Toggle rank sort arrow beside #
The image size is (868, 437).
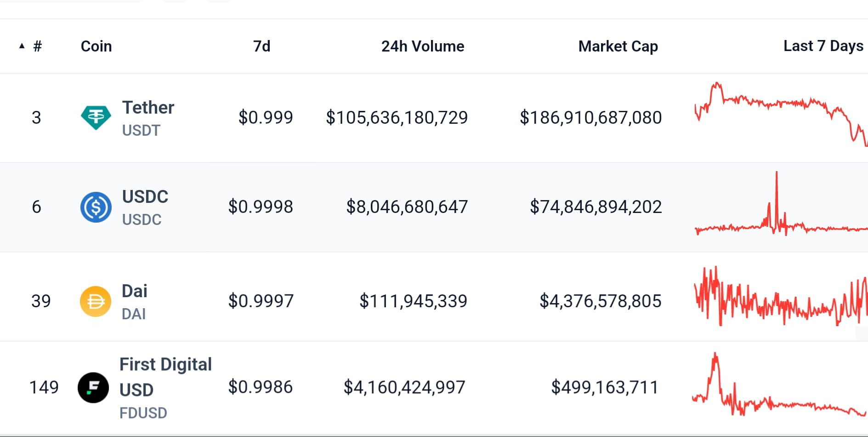click(x=22, y=46)
